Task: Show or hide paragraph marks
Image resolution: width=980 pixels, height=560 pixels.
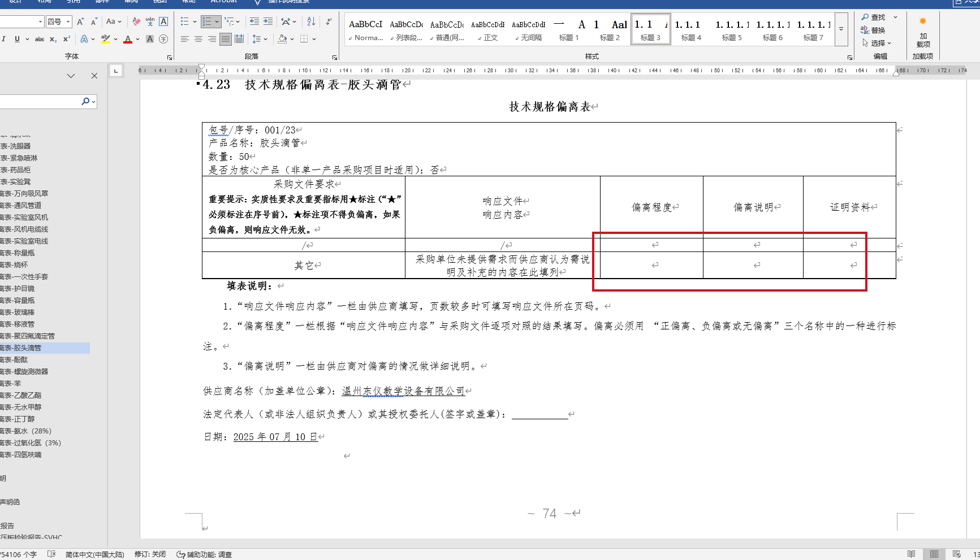Action: (329, 21)
